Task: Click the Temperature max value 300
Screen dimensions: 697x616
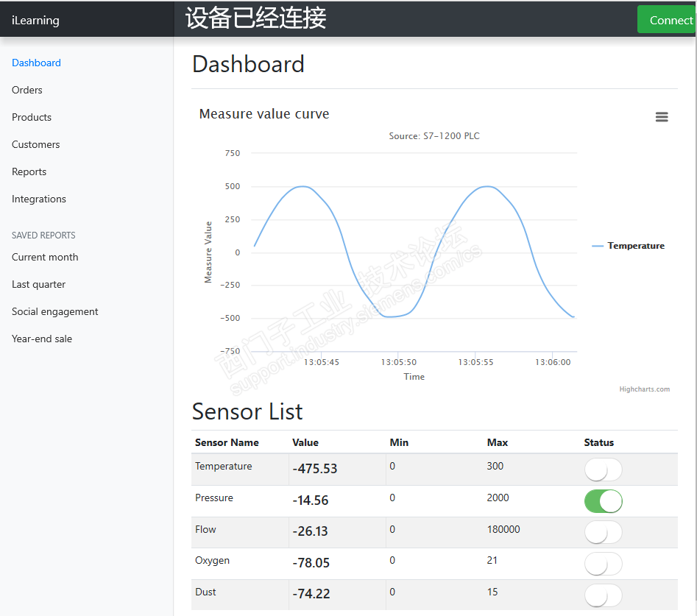Action: coord(495,466)
